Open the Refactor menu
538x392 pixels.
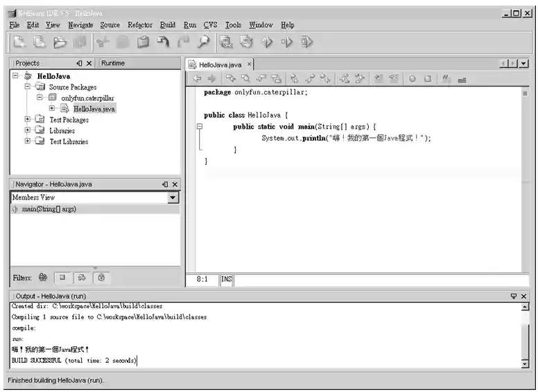click(140, 25)
